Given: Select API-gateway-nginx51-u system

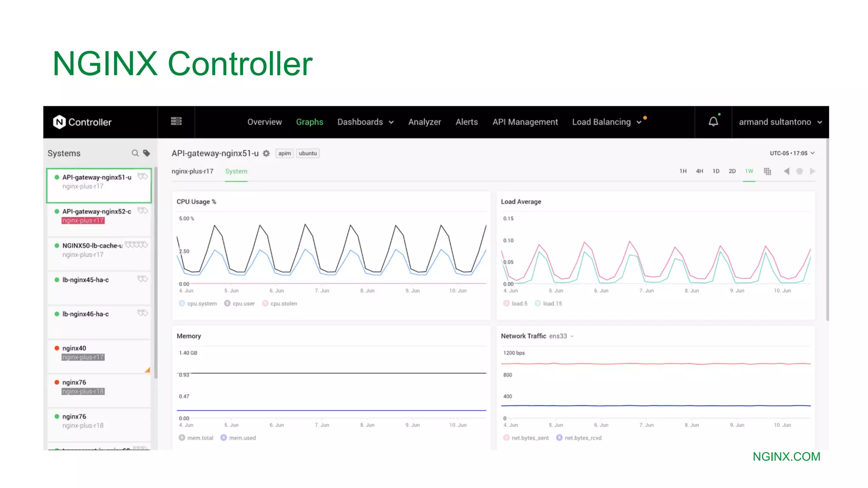Looking at the screenshot, I should pos(99,186).
